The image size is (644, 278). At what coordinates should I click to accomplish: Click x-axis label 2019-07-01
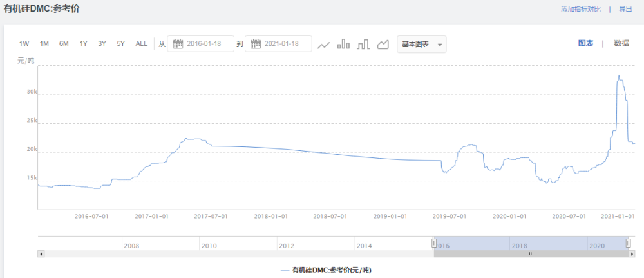point(450,216)
